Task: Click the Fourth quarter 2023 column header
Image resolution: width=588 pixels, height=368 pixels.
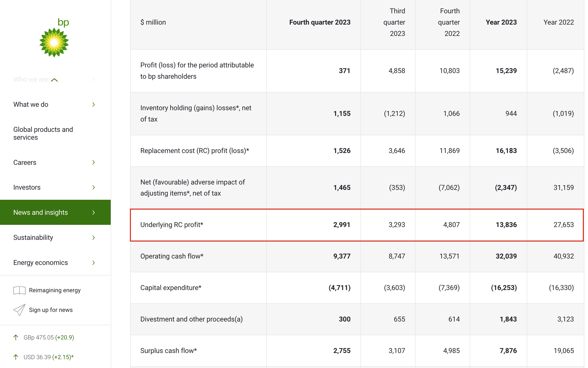Action: pyautogui.click(x=320, y=22)
